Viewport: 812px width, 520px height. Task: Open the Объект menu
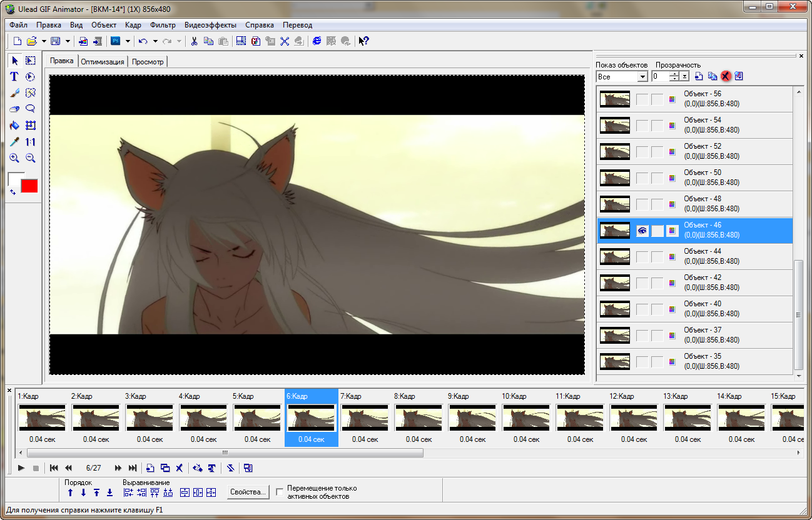pos(103,25)
